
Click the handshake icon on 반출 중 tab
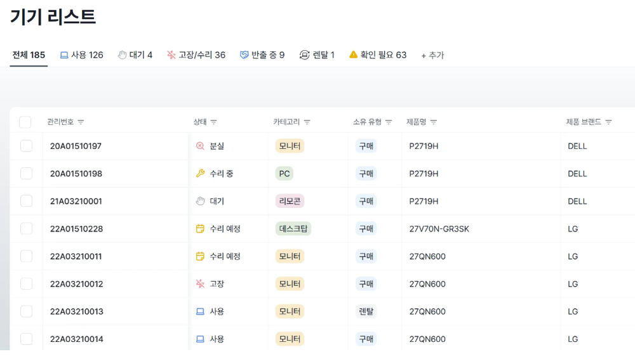[244, 55]
